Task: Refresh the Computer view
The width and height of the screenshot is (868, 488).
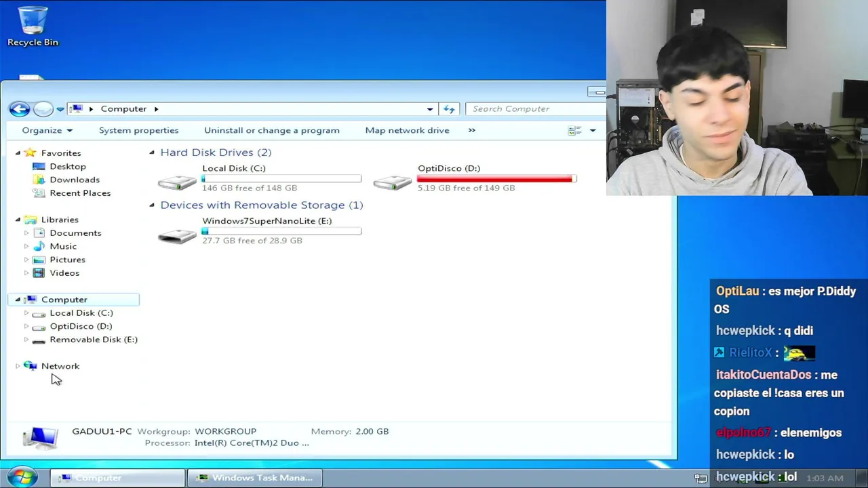Action: [x=449, y=109]
